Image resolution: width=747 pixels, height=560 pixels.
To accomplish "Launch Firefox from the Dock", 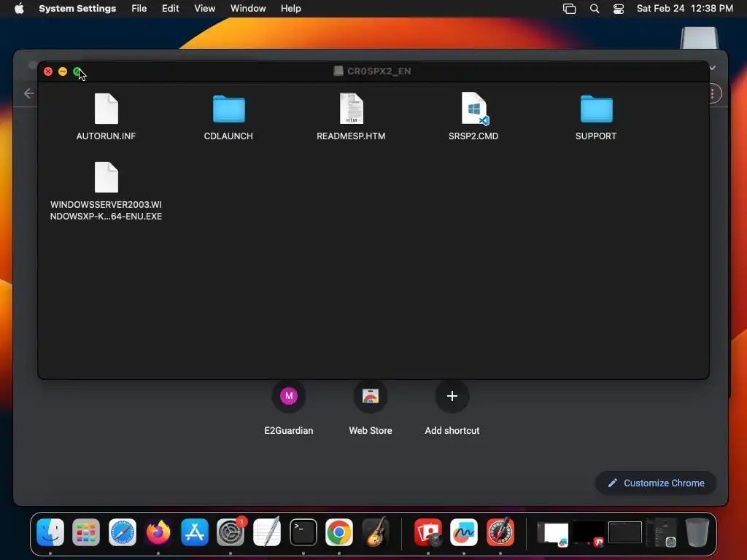I will [x=158, y=532].
